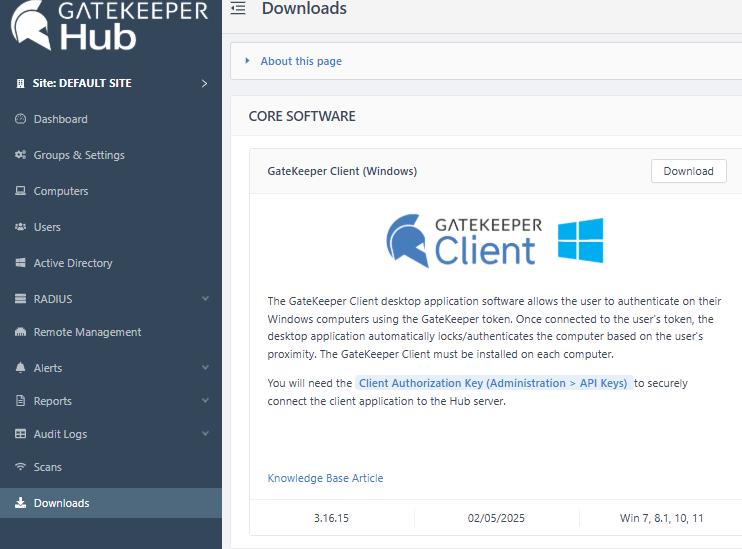Click the sidebar collapse menu icon
Screen dimensions: 742x549
(x=238, y=8)
